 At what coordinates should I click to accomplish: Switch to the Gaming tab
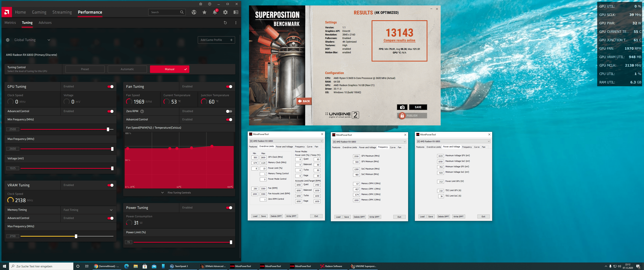pyautogui.click(x=39, y=12)
